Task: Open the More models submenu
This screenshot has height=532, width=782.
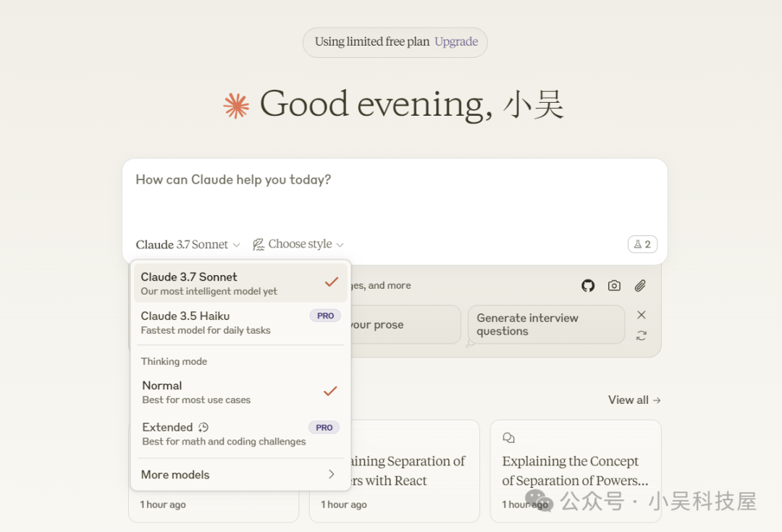Action: 240,474
